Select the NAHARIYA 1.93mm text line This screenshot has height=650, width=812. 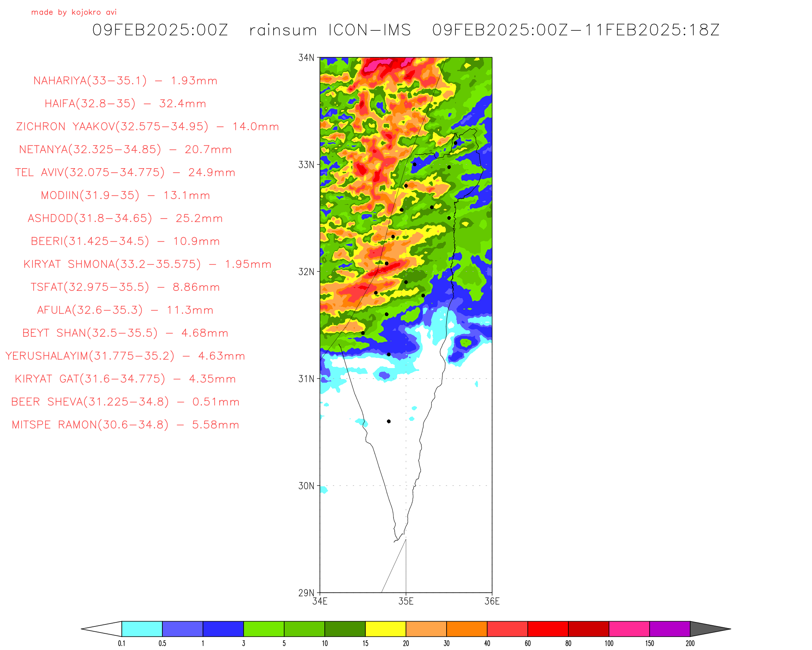pos(125,81)
